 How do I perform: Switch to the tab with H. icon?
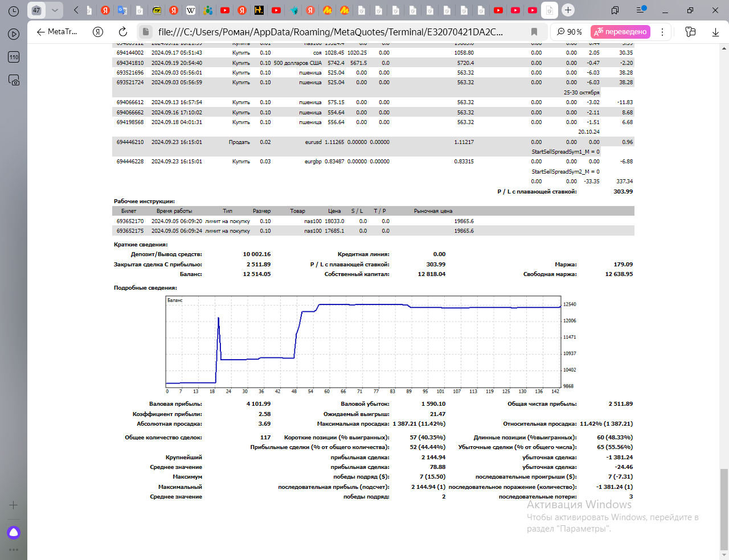click(x=259, y=10)
